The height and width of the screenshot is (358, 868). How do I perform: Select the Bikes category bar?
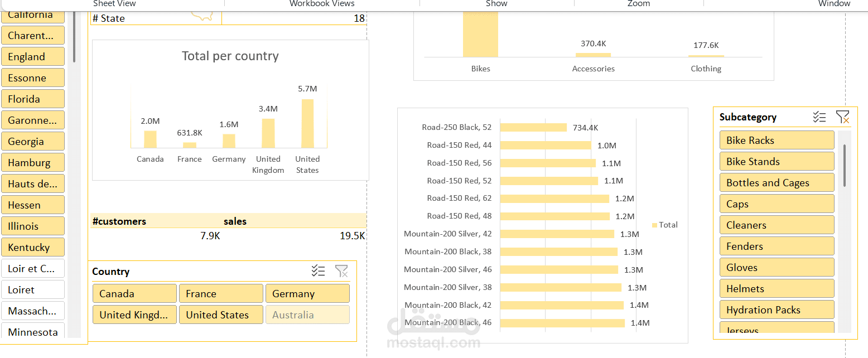tap(480, 34)
